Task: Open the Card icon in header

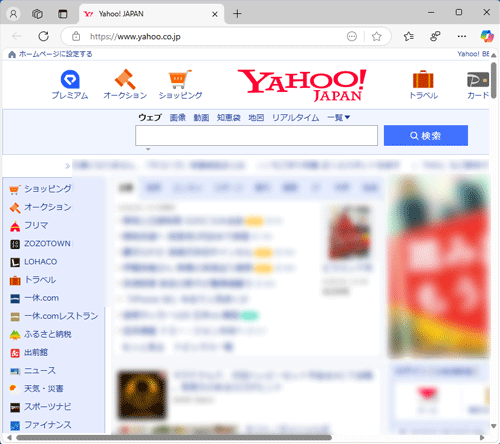Action: pos(478,80)
